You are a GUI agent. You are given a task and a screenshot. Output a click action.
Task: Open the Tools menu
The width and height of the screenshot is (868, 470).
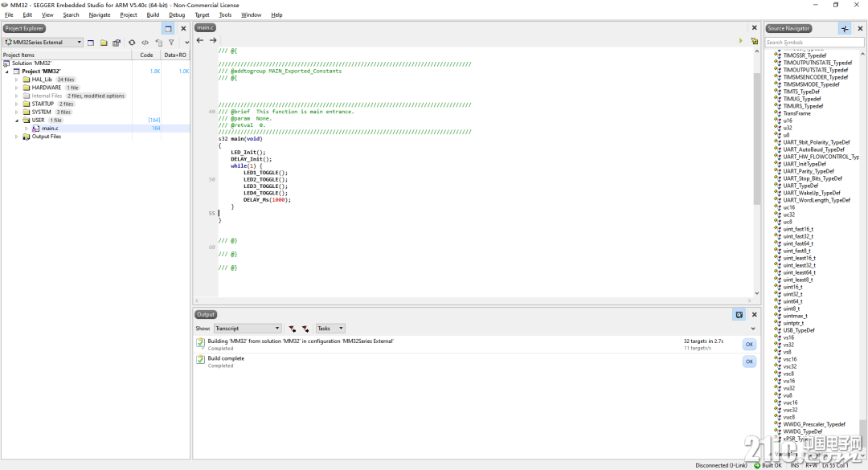tap(225, 15)
